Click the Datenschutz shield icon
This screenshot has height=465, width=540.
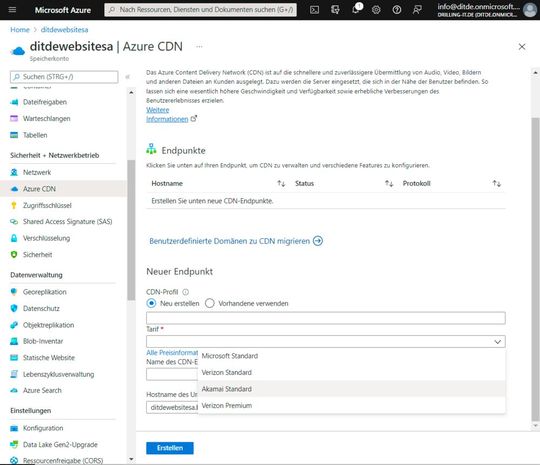point(14,308)
